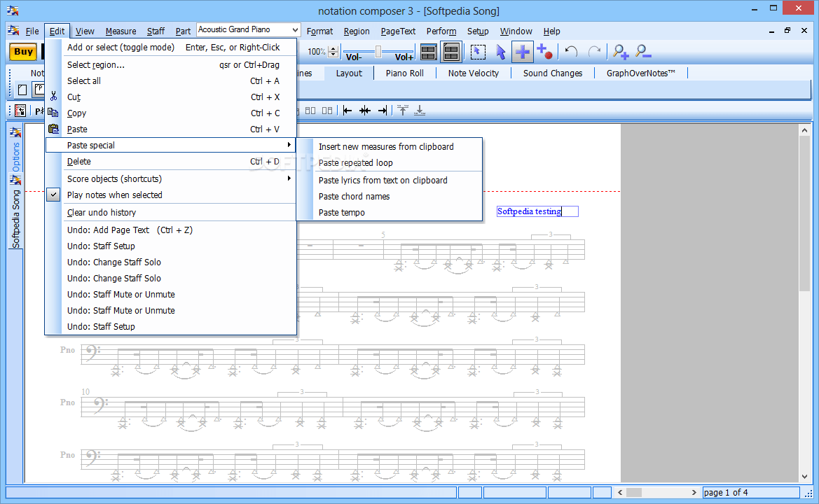Click the align left arrow icon
The image size is (819, 504).
pyautogui.click(x=347, y=111)
